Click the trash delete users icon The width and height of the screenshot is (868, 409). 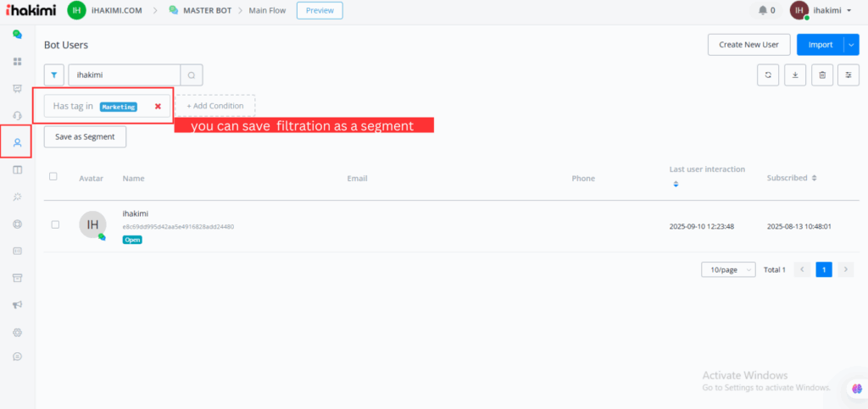point(821,75)
